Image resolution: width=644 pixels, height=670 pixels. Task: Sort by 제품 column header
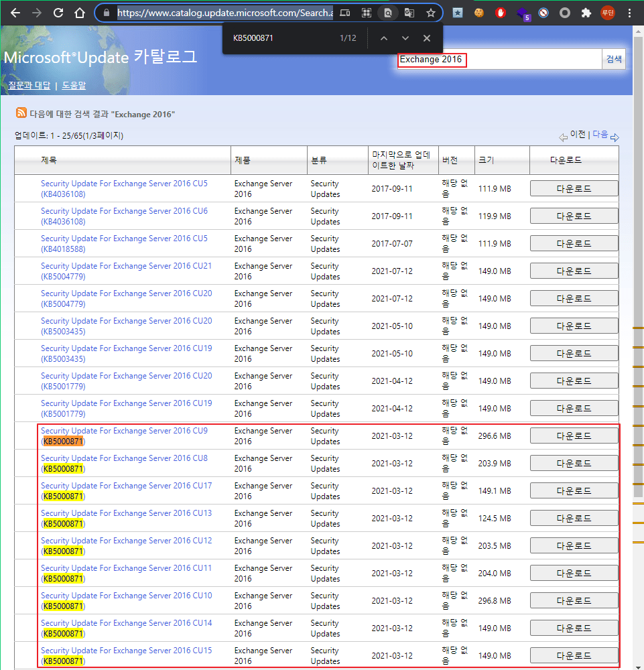tap(243, 160)
